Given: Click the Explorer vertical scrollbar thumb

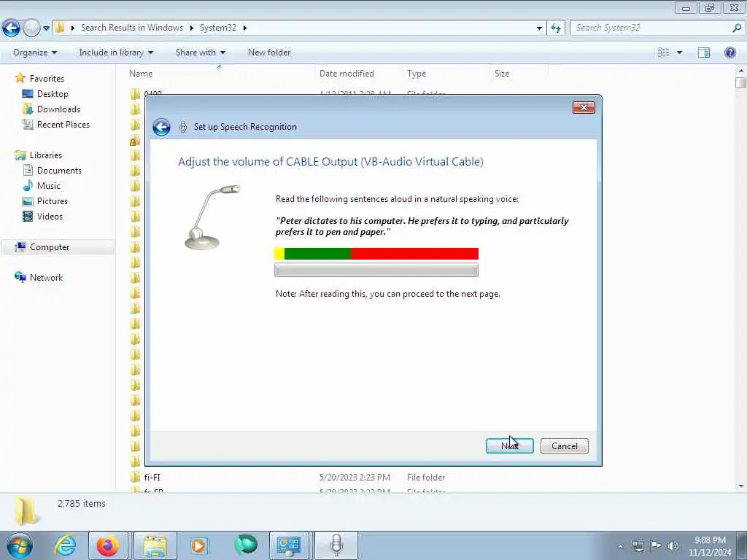Looking at the screenshot, I should pyautogui.click(x=740, y=83).
